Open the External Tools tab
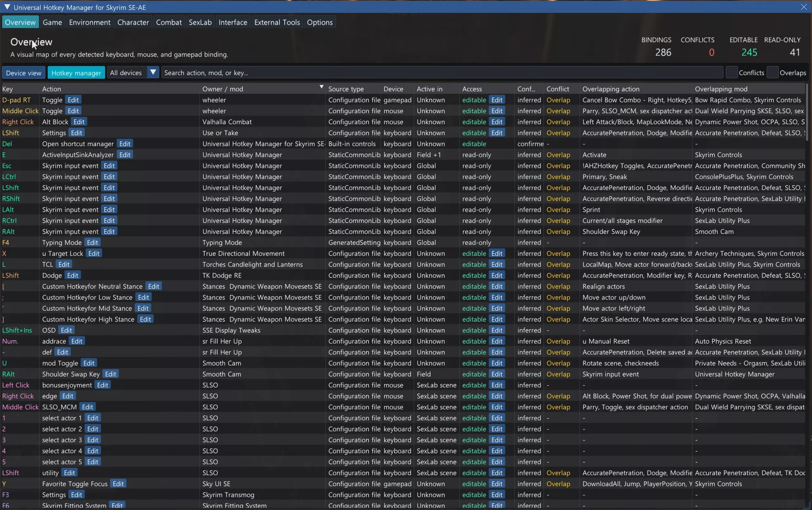 click(x=277, y=22)
